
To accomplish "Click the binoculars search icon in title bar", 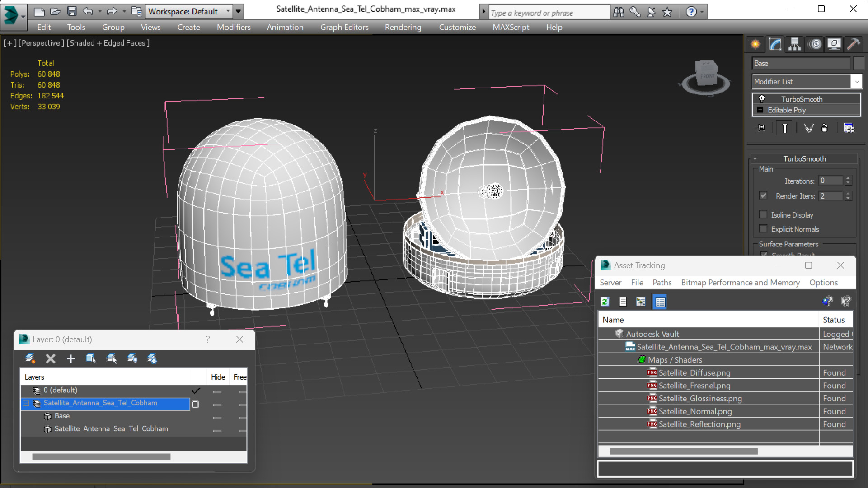I will point(619,12).
